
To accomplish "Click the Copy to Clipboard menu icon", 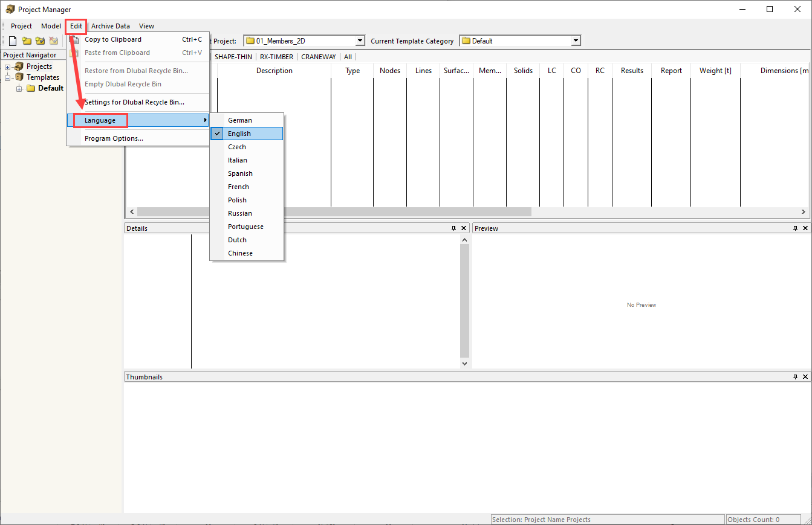I will (x=74, y=39).
